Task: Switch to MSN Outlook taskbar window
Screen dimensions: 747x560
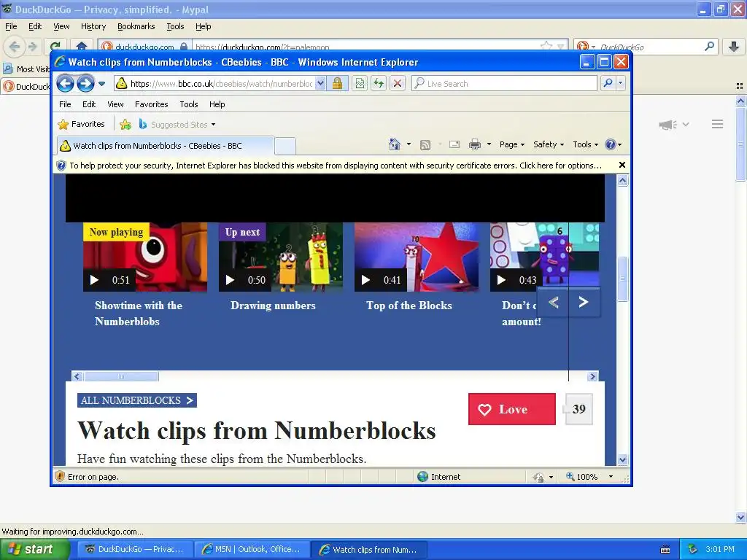Action: coord(252,550)
